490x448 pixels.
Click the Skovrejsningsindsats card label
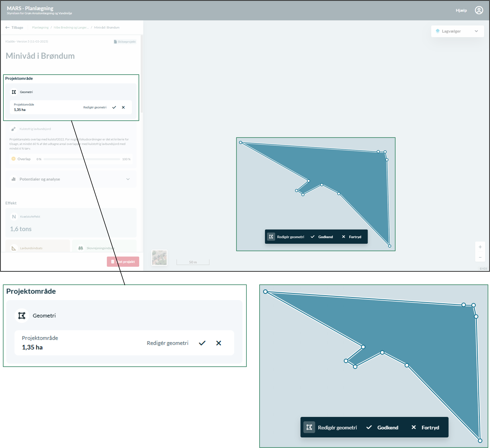coord(100,248)
